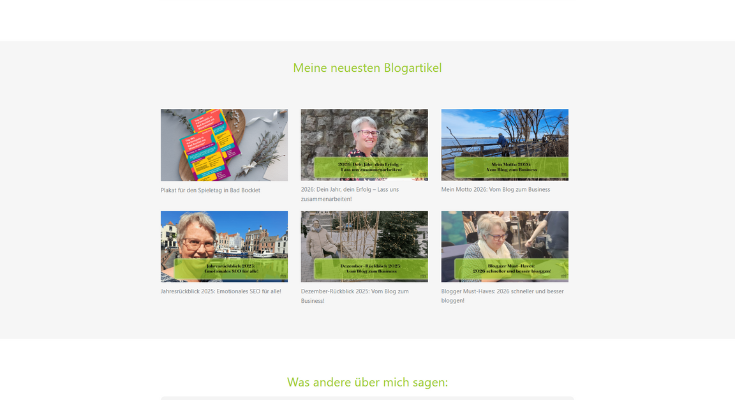The height and width of the screenshot is (400, 735).
Task: Open the Spieletag poster flyer thumbnail
Action: coord(224,144)
